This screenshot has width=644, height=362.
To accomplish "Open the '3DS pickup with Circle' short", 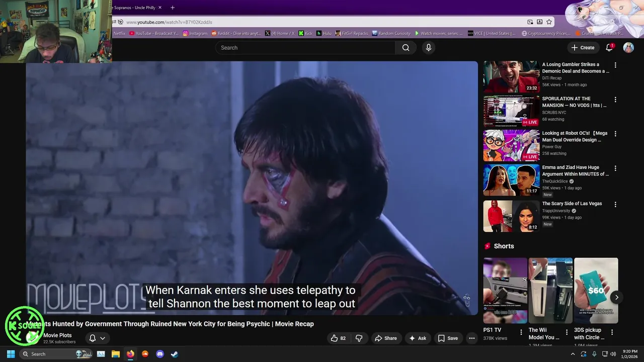I will coord(596,291).
